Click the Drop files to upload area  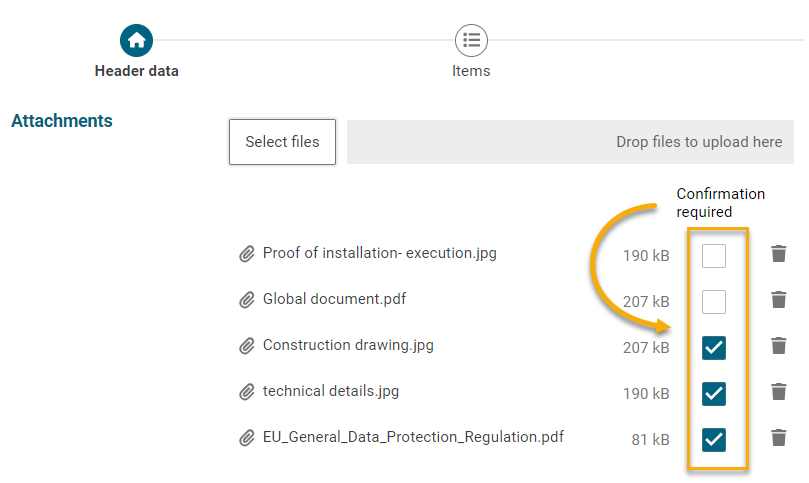pos(570,142)
